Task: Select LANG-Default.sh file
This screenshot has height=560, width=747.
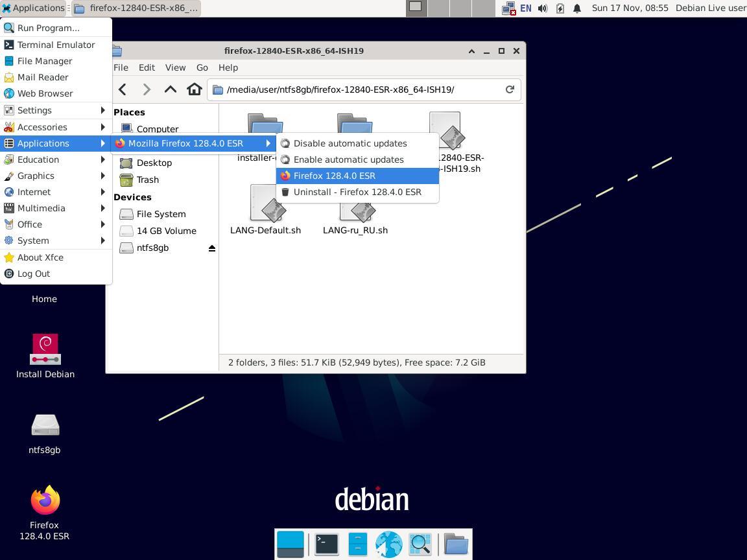Action: tap(265, 209)
